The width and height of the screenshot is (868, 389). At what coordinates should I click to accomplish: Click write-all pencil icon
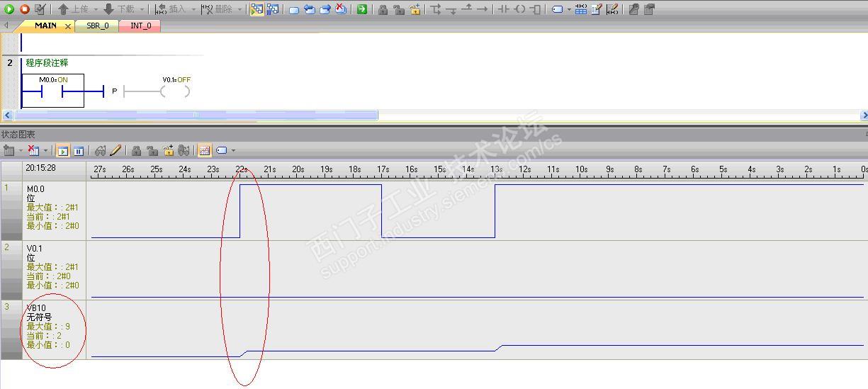coord(115,150)
